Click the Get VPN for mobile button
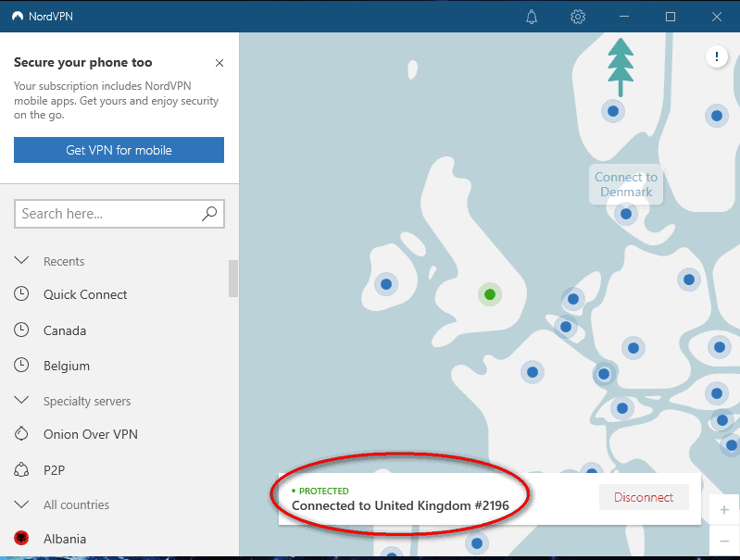Screen dimensions: 740x560 119,150
